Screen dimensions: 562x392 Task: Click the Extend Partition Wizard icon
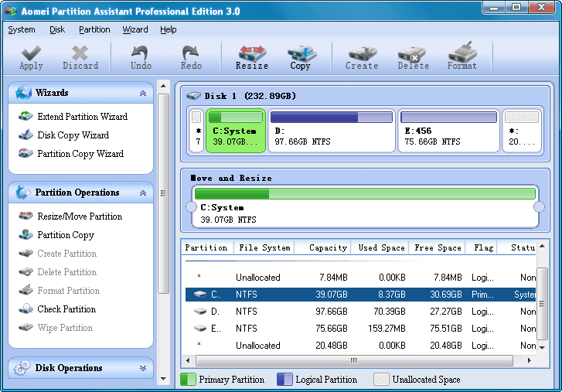click(x=26, y=116)
